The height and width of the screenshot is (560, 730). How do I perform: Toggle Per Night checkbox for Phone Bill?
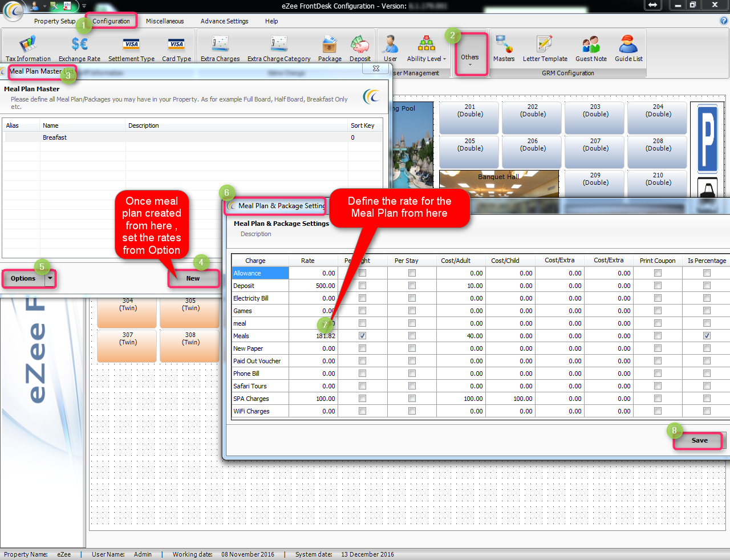[x=362, y=374]
